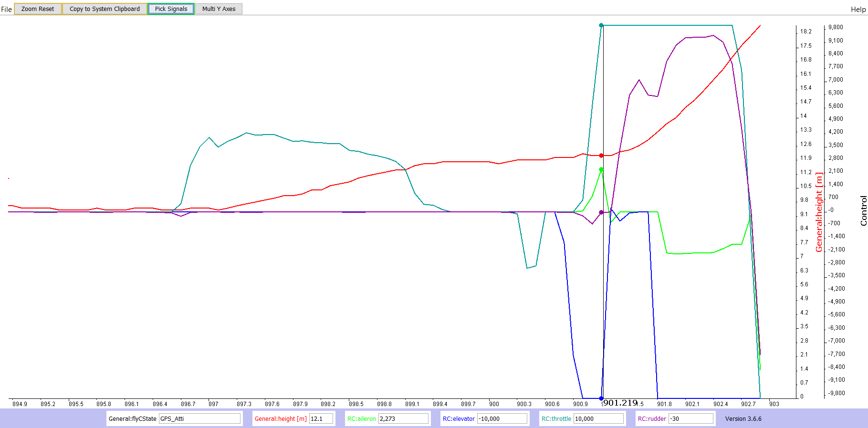
Task: Click the rotated General:height [m] axis title
Action: click(819, 212)
